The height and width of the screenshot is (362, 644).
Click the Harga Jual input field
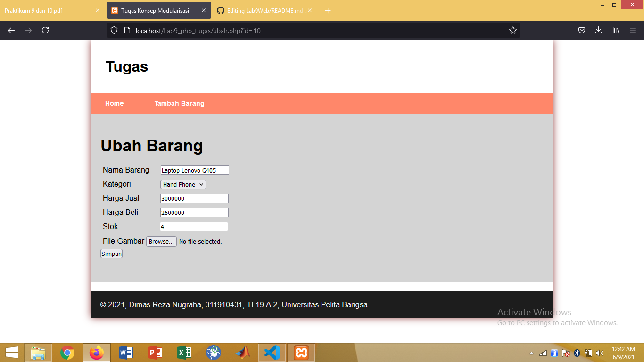click(194, 198)
